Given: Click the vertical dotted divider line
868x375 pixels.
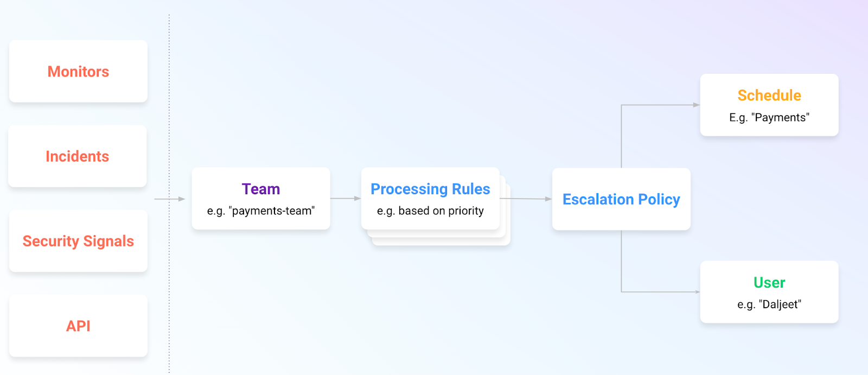Looking at the screenshot, I should pos(169,194).
